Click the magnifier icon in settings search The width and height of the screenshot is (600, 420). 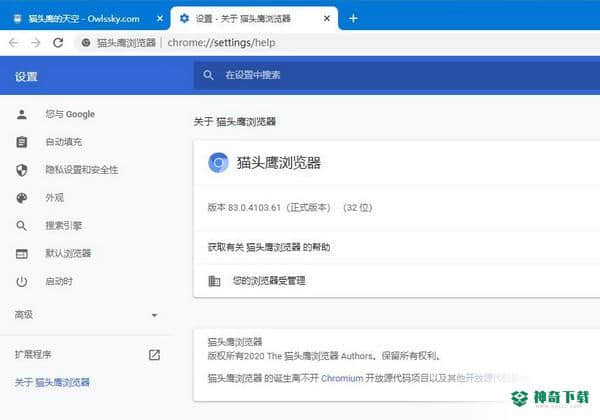tap(208, 75)
